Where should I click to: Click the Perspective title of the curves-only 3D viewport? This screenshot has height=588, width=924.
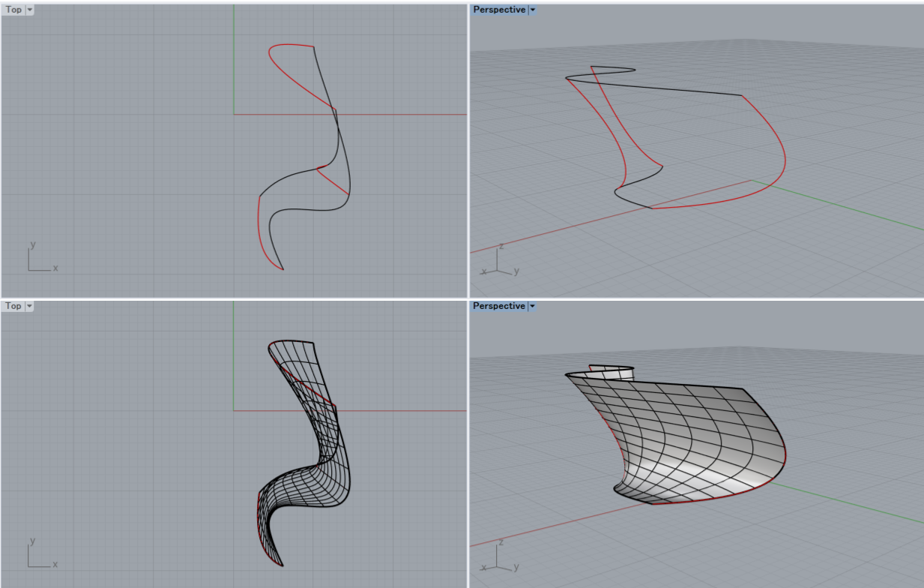coord(499,10)
